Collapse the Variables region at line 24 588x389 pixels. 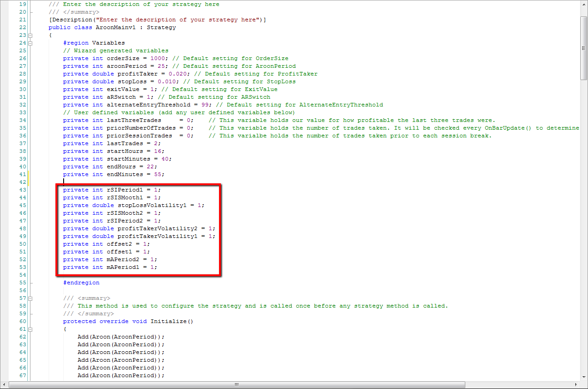coord(30,43)
